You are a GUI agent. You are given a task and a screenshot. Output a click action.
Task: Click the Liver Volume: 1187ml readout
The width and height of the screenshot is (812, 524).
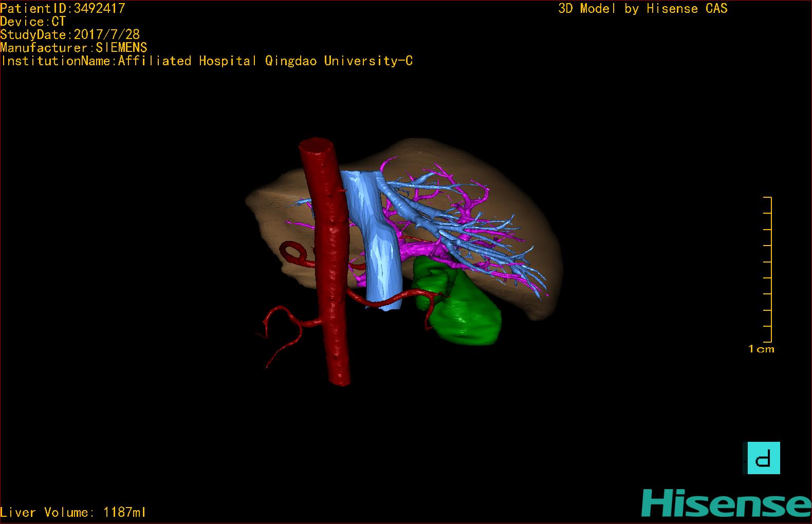[73, 512]
